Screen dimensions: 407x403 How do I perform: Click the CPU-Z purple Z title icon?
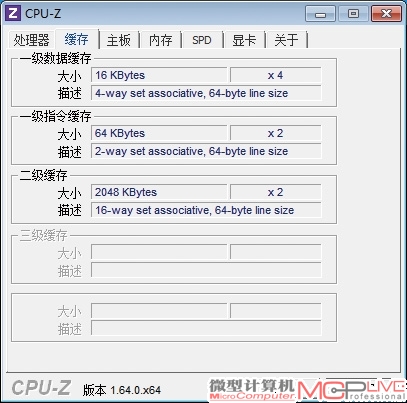(12, 13)
